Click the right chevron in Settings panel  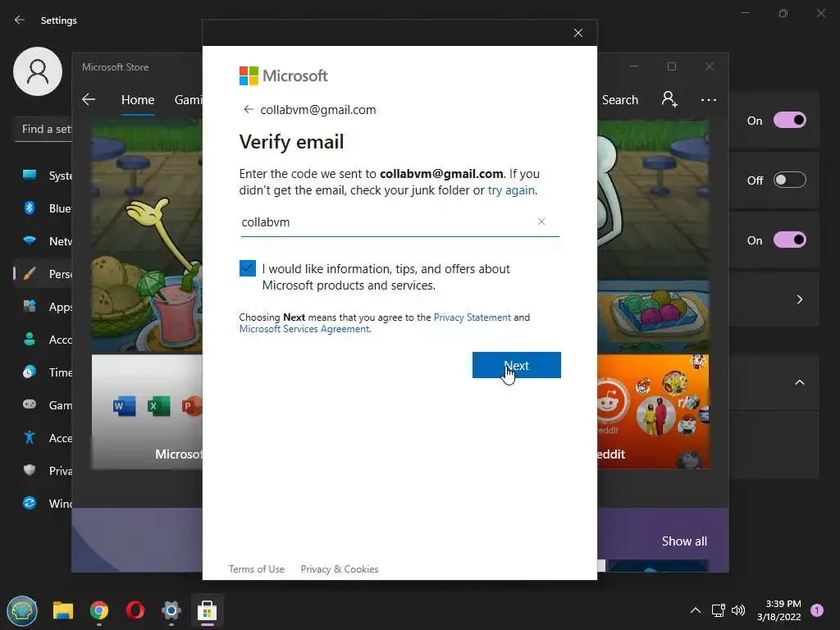799,299
